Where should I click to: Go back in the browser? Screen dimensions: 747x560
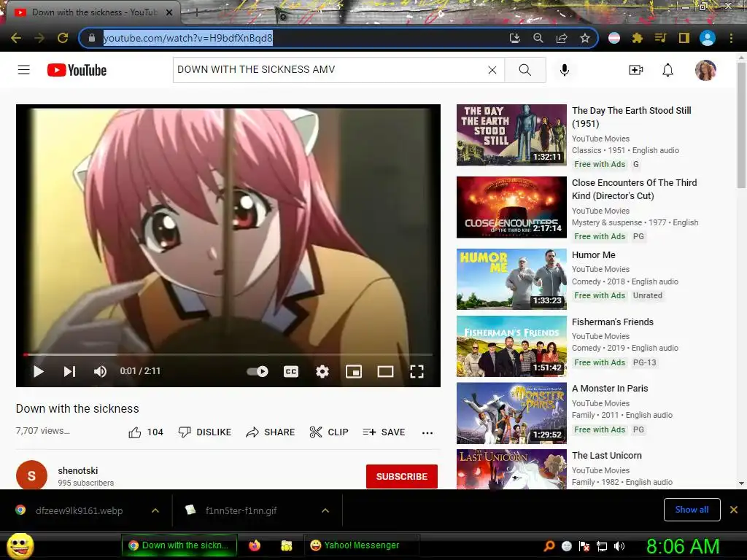tap(16, 38)
